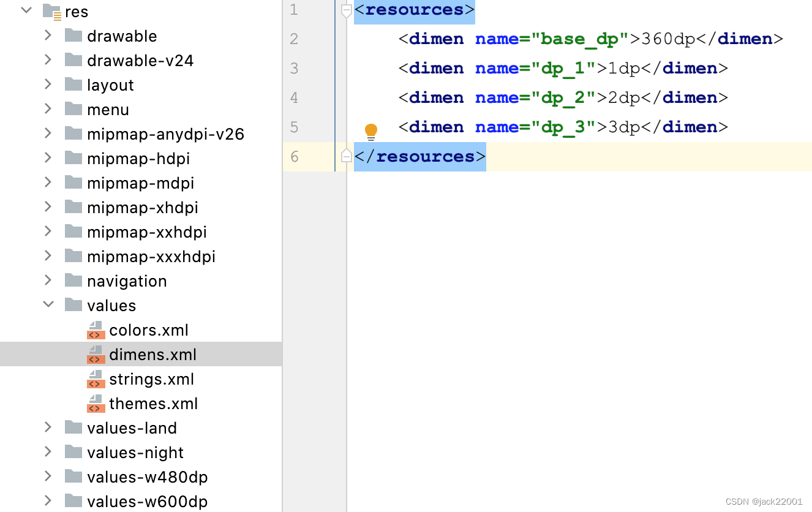The width and height of the screenshot is (812, 512).
Task: Fold the closing resources tag in gutter
Action: (x=346, y=156)
